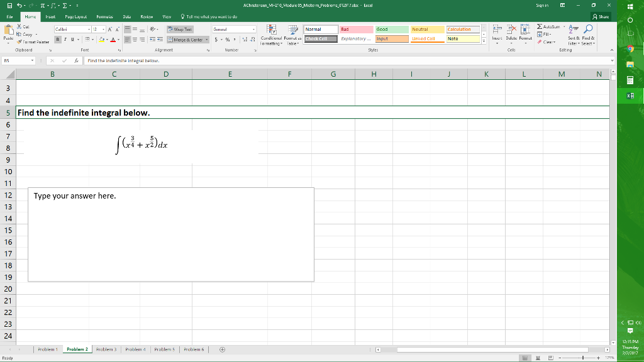Viewport: 644px width, 362px height.
Task: Click the Format Painter tool
Action: (x=28, y=42)
